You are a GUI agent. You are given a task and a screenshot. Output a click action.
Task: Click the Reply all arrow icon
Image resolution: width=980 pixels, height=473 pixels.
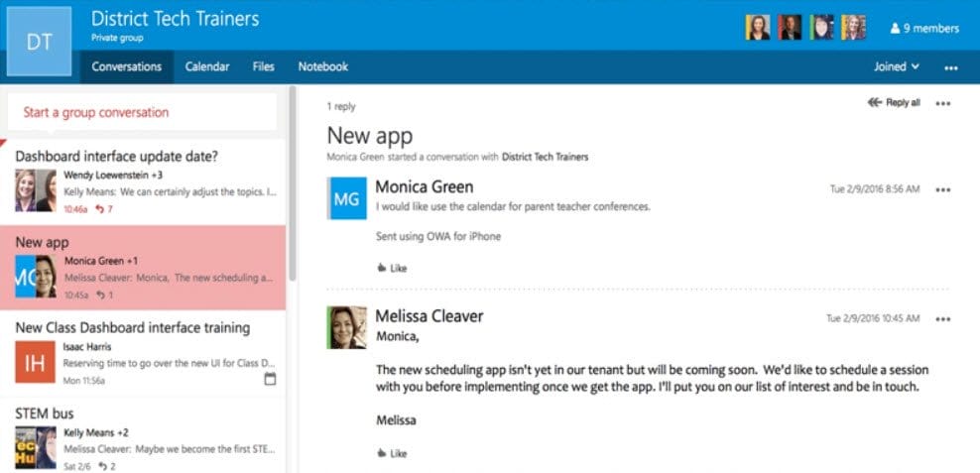pyautogui.click(x=874, y=102)
